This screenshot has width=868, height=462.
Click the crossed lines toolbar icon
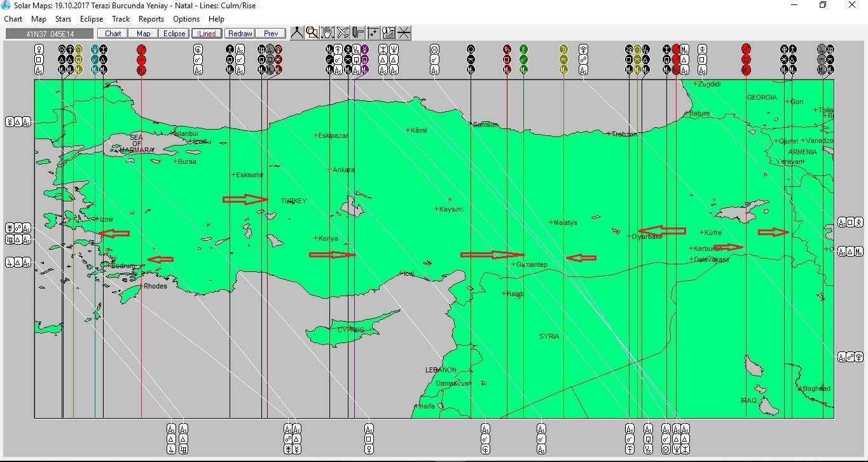pos(404,33)
